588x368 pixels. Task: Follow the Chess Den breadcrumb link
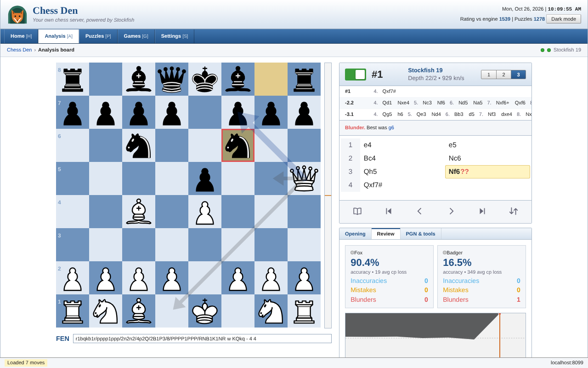point(19,50)
